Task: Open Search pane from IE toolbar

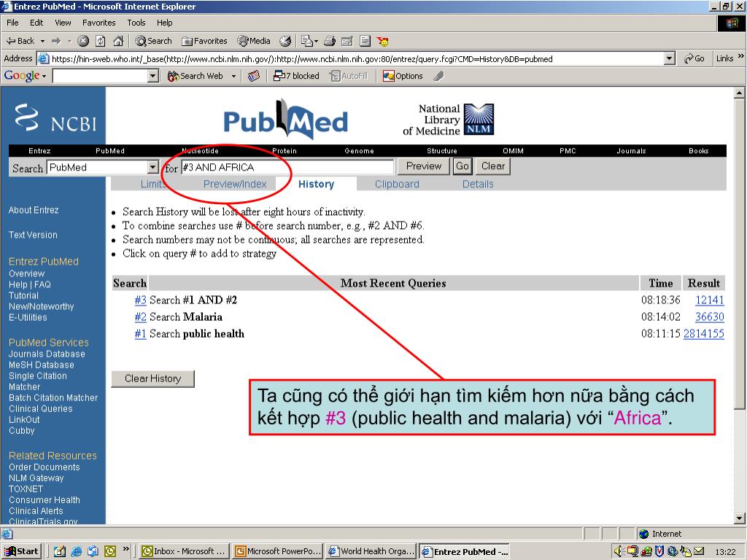Action: click(153, 41)
